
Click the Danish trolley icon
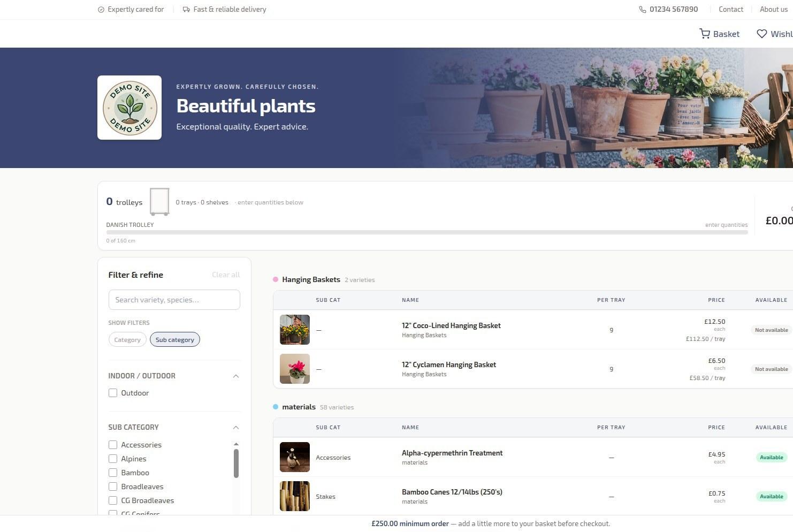point(159,202)
